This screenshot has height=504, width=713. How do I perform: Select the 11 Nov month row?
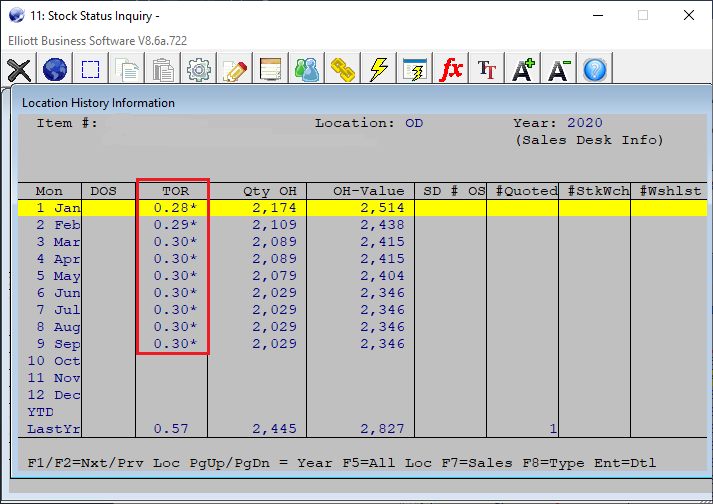coord(362,378)
